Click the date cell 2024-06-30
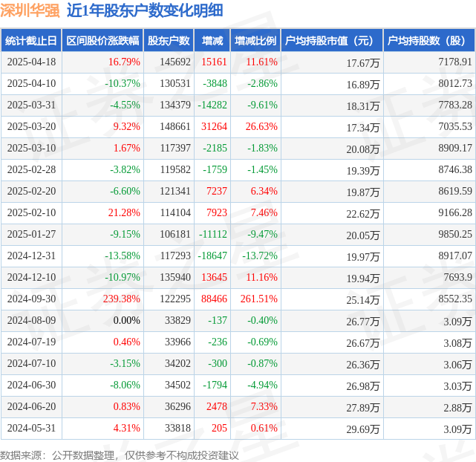Viewport: 476px width, 462px height. pyautogui.click(x=32, y=385)
